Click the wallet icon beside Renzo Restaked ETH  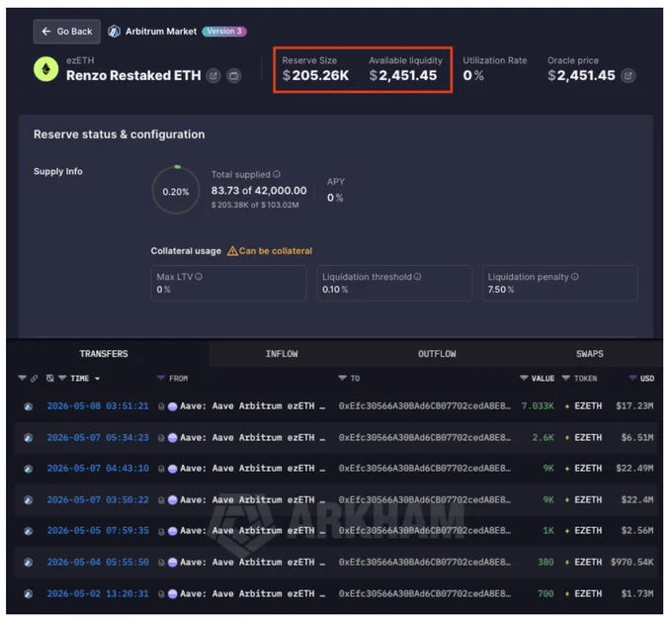click(233, 76)
